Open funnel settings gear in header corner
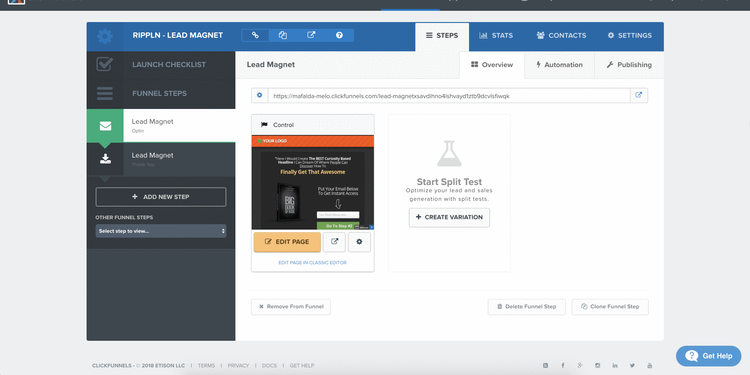 tap(105, 36)
